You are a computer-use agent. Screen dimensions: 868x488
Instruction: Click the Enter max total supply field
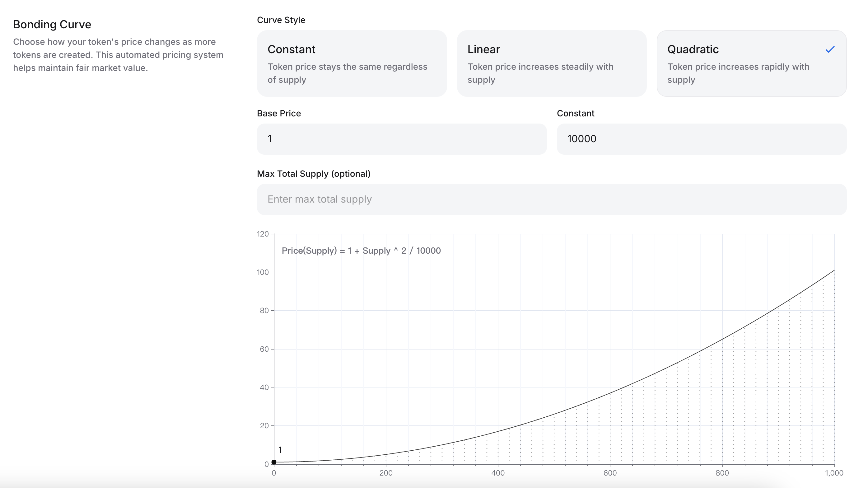click(551, 199)
